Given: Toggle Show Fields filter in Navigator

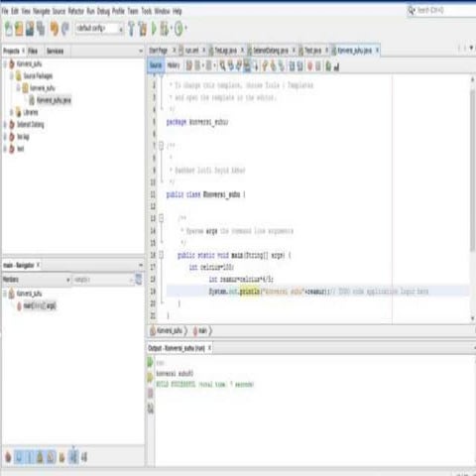Looking at the screenshot, I should tap(19, 457).
